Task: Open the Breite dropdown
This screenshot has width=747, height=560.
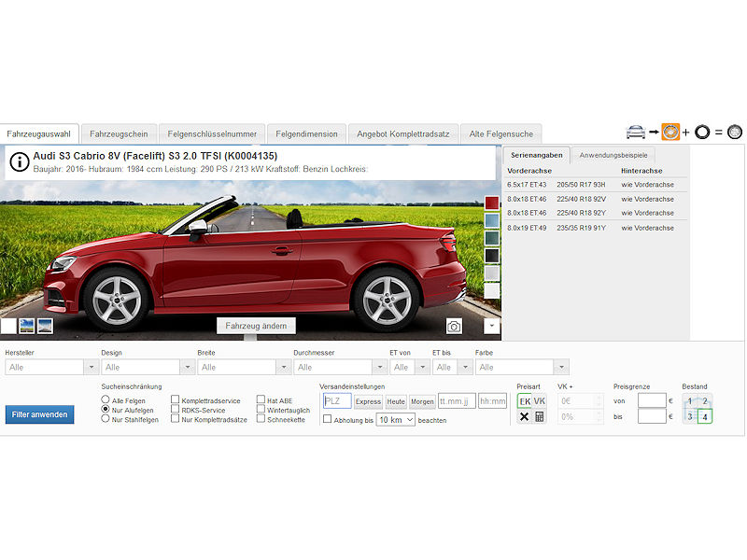Action: tap(244, 367)
